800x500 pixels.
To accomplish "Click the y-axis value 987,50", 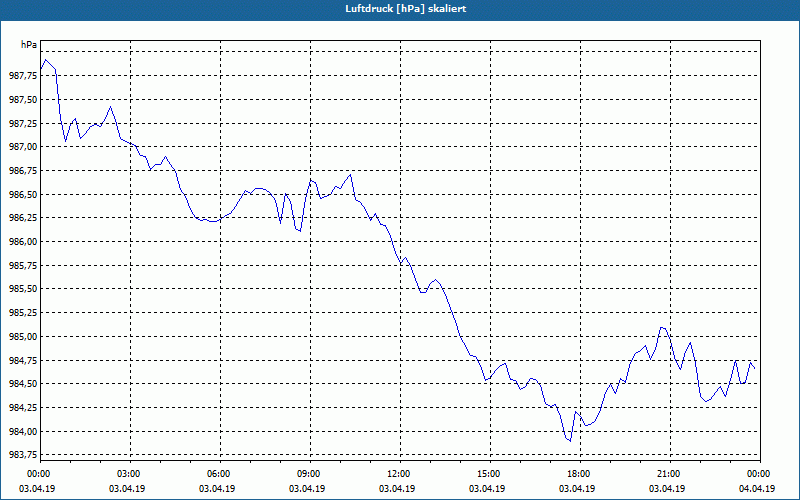I will (x=23, y=99).
